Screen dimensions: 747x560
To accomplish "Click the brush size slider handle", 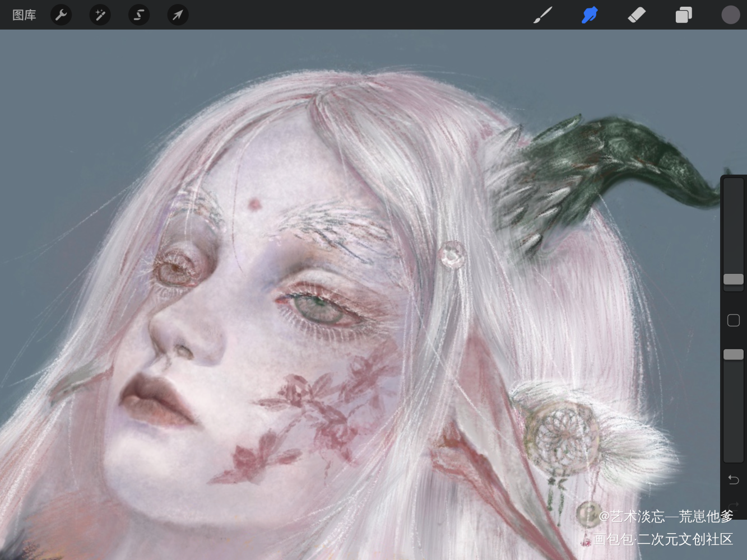I will click(733, 279).
